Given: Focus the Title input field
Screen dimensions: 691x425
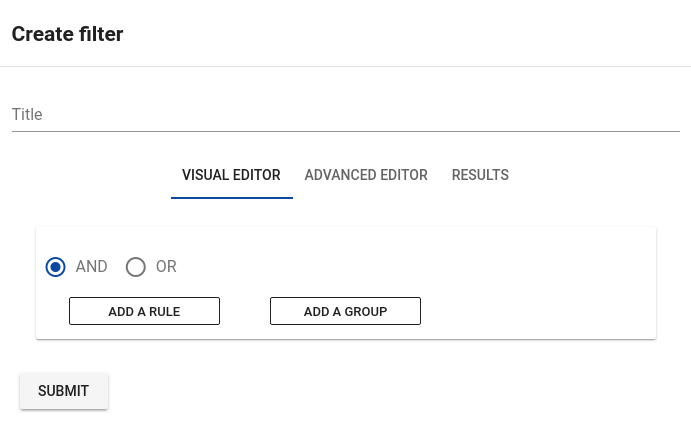Looking at the screenshot, I should pyautogui.click(x=346, y=115).
